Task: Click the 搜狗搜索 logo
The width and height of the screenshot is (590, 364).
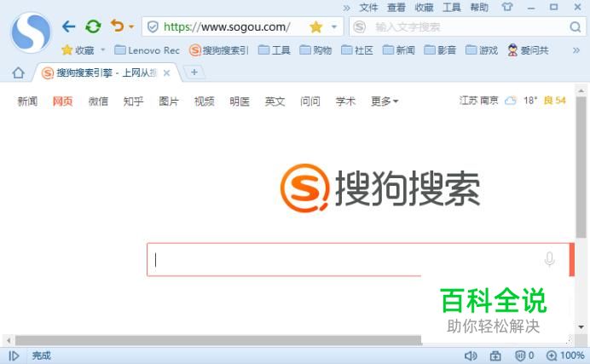Action: tap(380, 188)
